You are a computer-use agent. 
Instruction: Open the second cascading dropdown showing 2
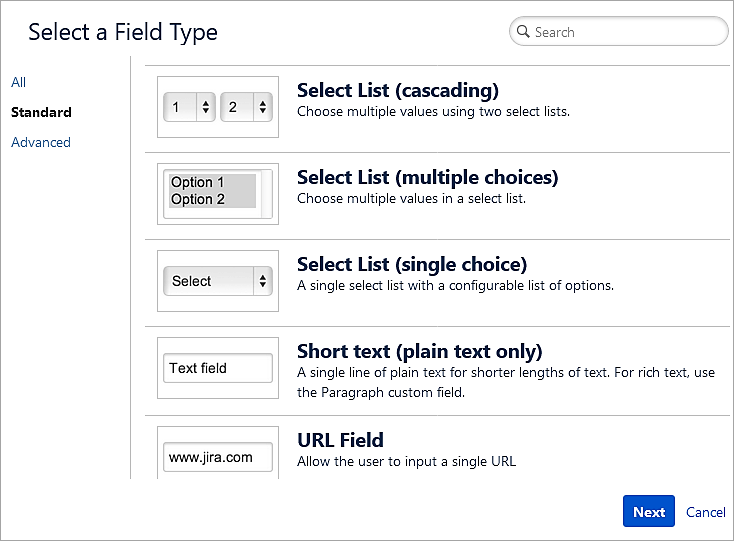click(x=246, y=107)
